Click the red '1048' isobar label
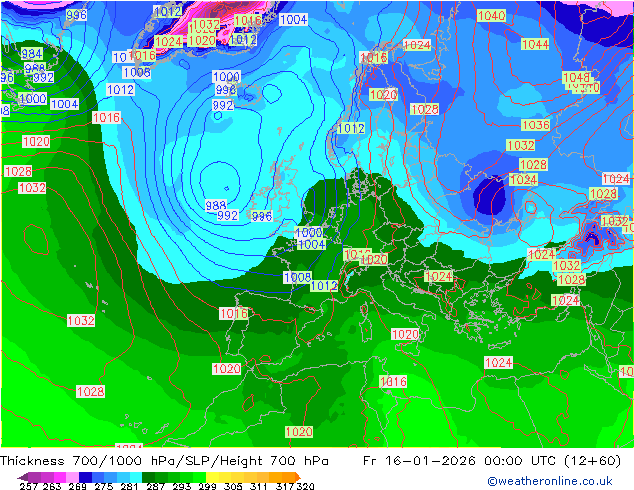The width and height of the screenshot is (634, 490). tap(576, 77)
